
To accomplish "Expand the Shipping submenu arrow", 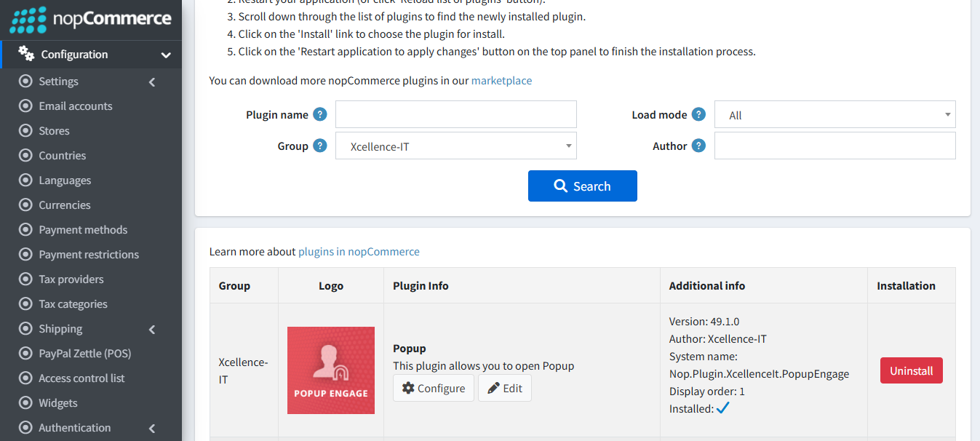I will pos(152,330).
